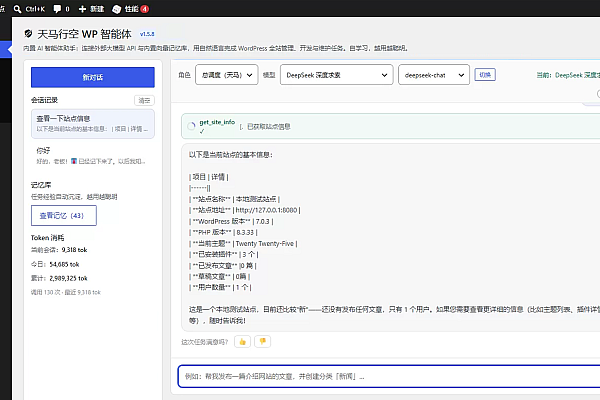This screenshot has height=400, width=600.
Task: Click the thumbs up feedback button
Action: [x=242, y=341]
